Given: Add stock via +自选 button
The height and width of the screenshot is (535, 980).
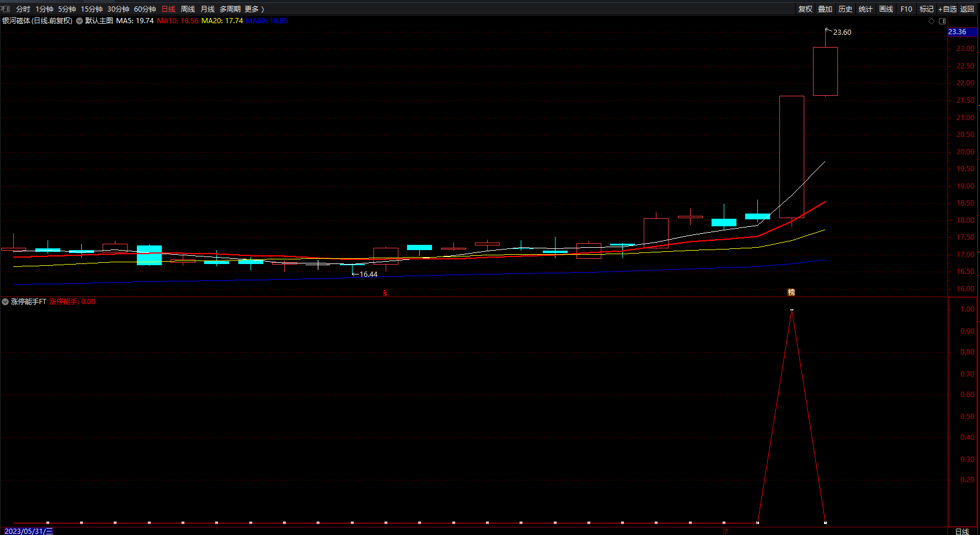Looking at the screenshot, I should pyautogui.click(x=948, y=9).
